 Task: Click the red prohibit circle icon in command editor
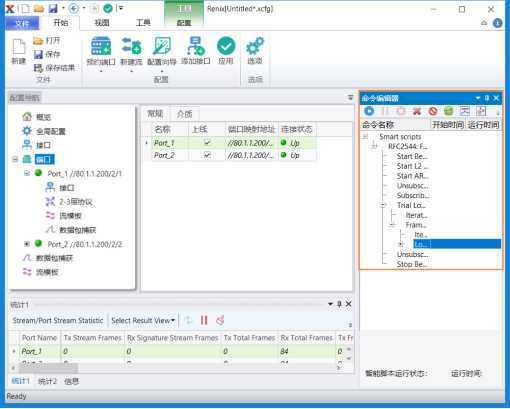pos(433,111)
